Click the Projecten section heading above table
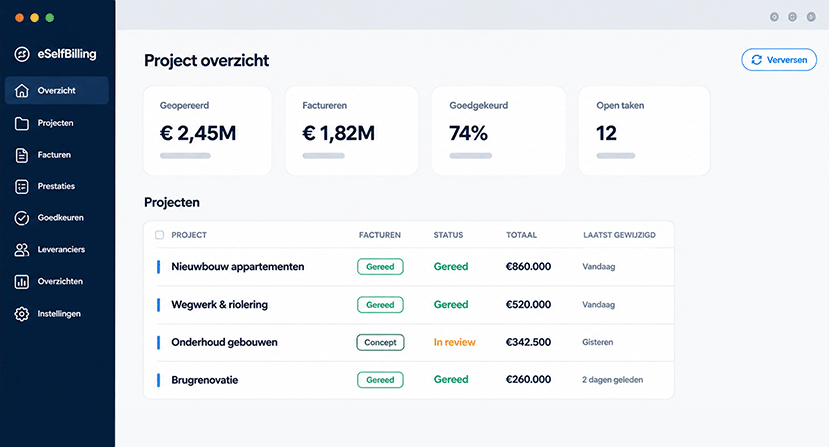This screenshot has height=447, width=829. 172,203
